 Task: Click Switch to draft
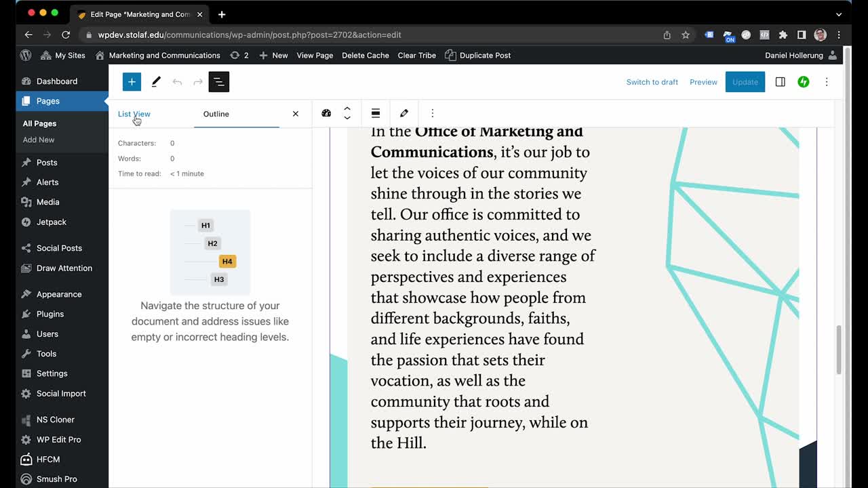point(652,82)
